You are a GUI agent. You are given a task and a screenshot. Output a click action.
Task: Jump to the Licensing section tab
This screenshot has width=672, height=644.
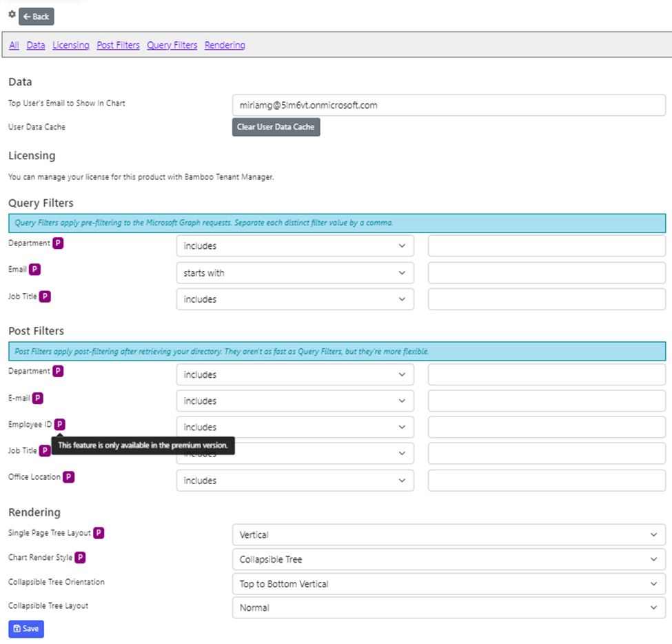point(71,46)
